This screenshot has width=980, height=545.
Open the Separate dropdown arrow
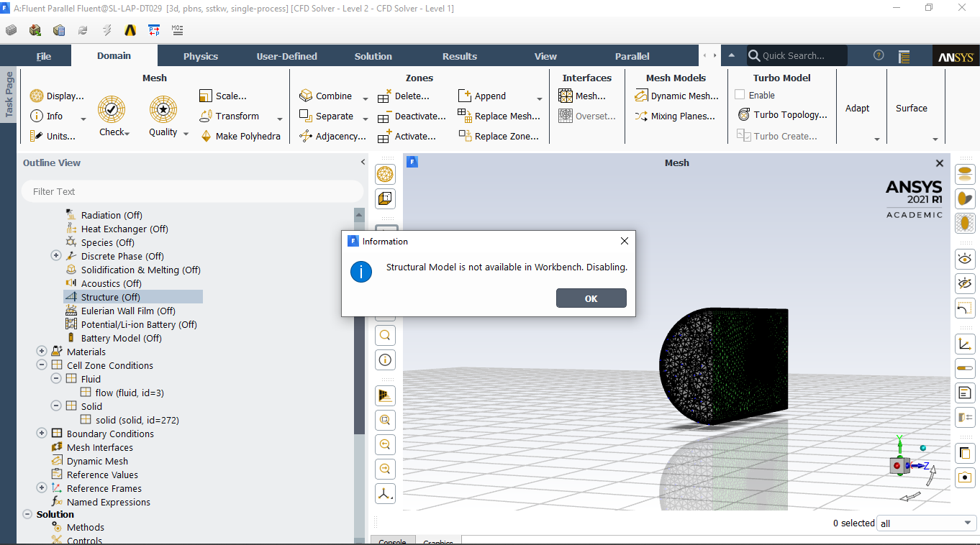365,119
